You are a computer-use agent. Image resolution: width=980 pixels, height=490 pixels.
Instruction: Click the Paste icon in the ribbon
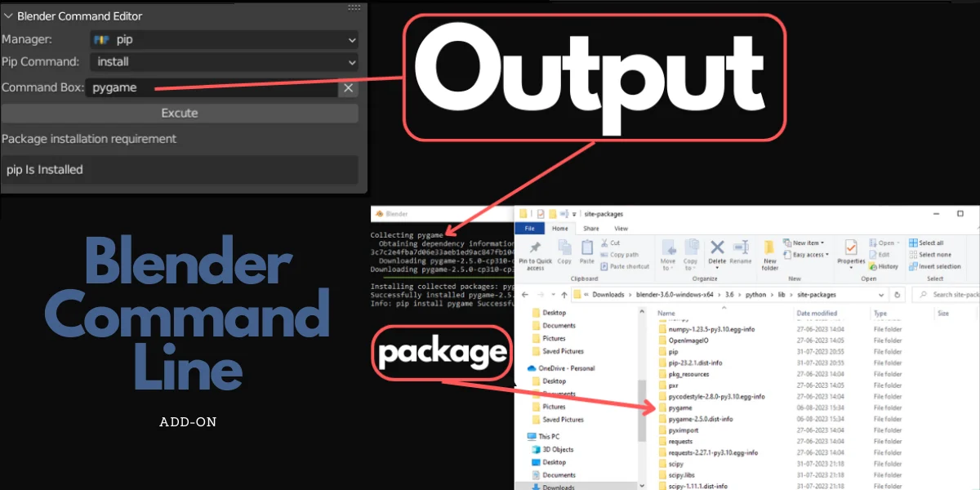point(586,247)
